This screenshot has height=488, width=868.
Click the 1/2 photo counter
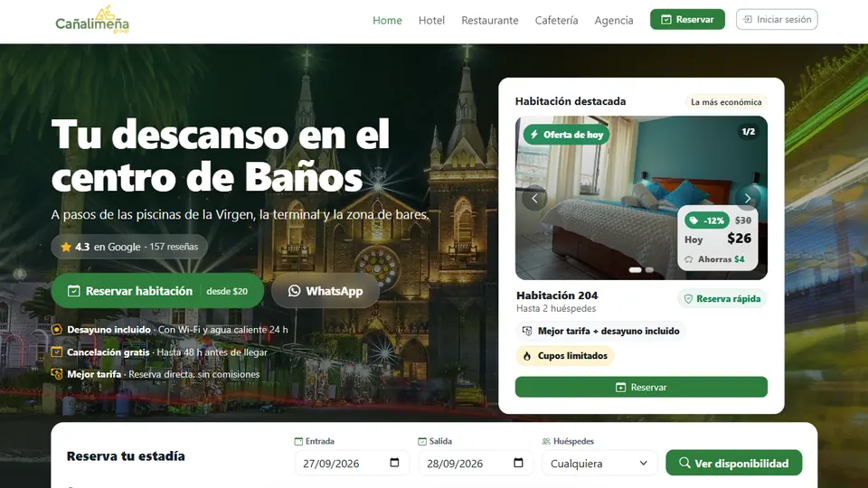748,132
